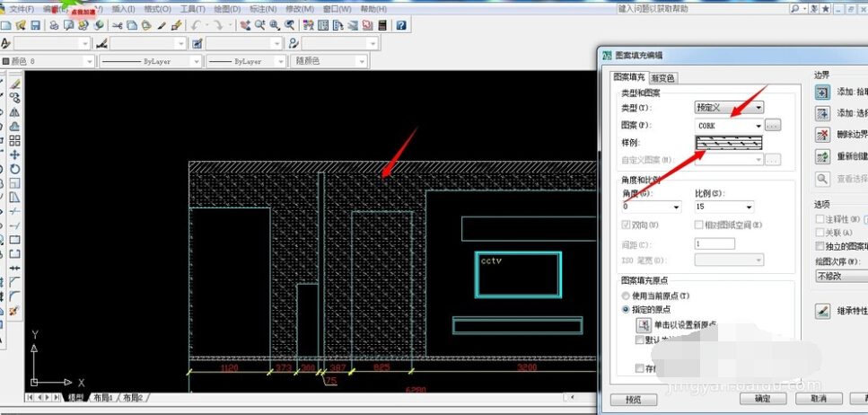Screen dimensions: 868x415
Task: Switch to the 渐变色 Gradient tab
Action: pos(663,78)
